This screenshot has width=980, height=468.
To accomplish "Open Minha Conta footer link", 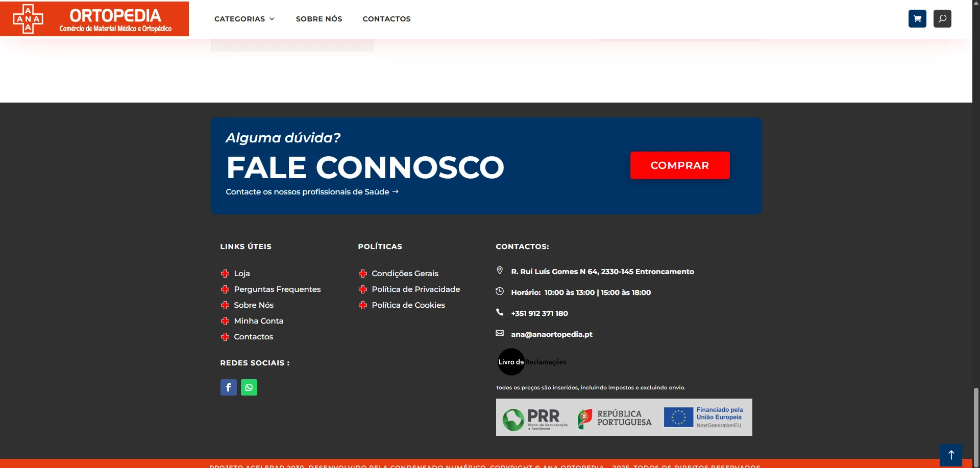I will tap(258, 321).
